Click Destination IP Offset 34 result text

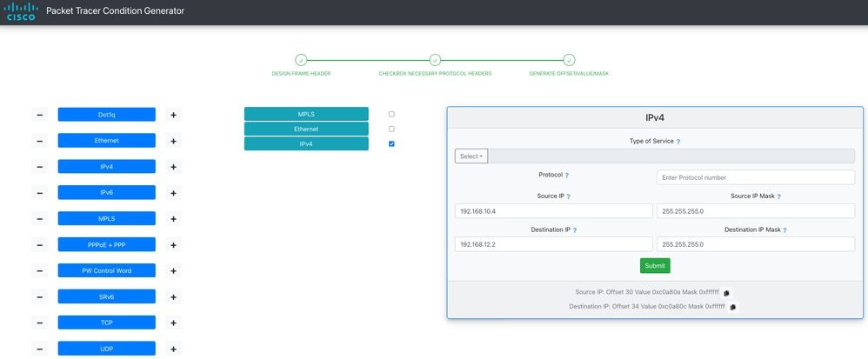[647, 307]
